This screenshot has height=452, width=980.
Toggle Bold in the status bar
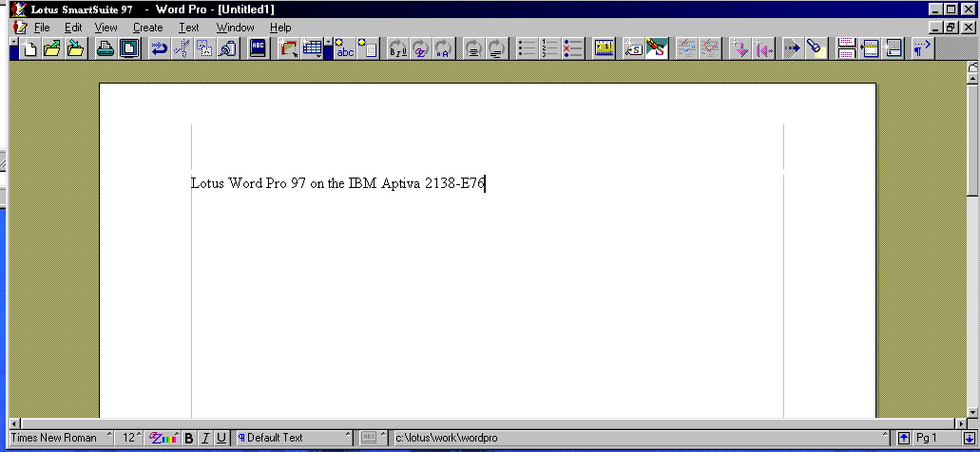pos(188,438)
